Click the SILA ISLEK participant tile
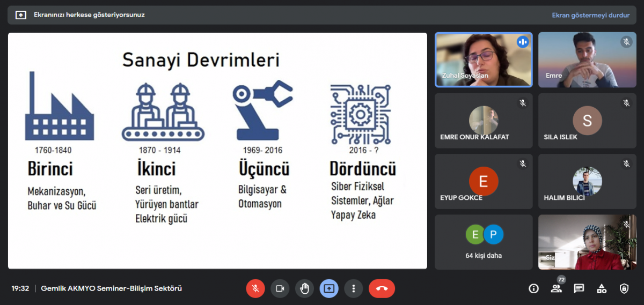644x305 pixels. tap(587, 121)
